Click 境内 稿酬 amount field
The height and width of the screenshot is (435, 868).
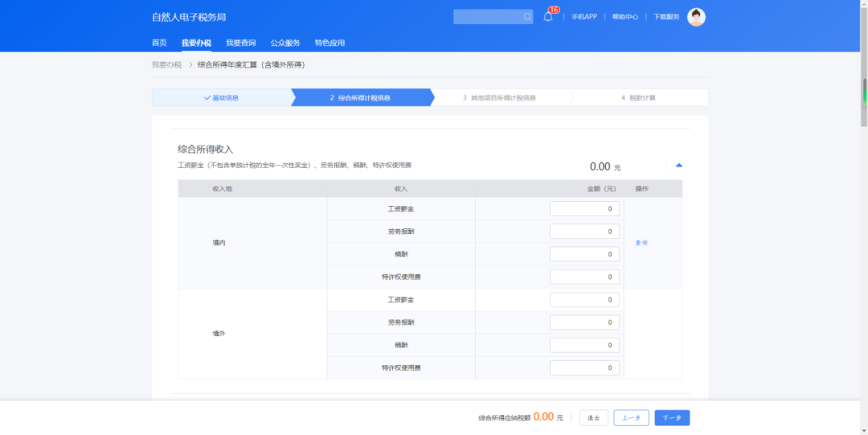click(x=584, y=254)
